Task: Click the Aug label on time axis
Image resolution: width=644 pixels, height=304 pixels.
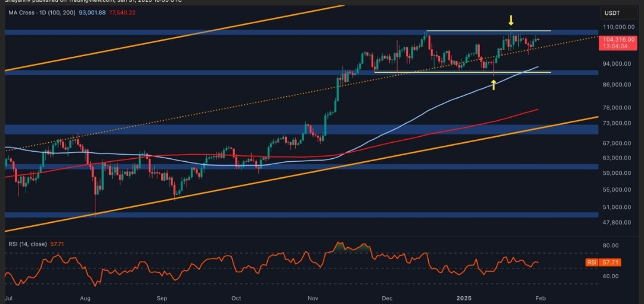Action: point(85,298)
